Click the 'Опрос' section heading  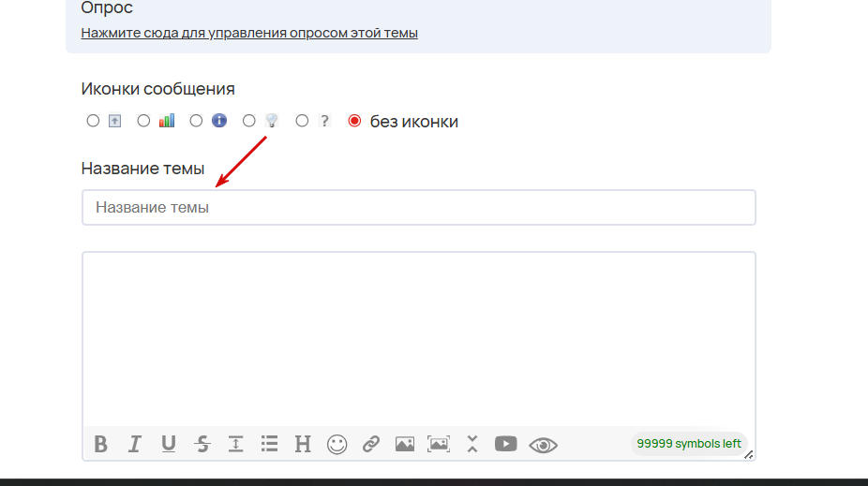pos(107,7)
